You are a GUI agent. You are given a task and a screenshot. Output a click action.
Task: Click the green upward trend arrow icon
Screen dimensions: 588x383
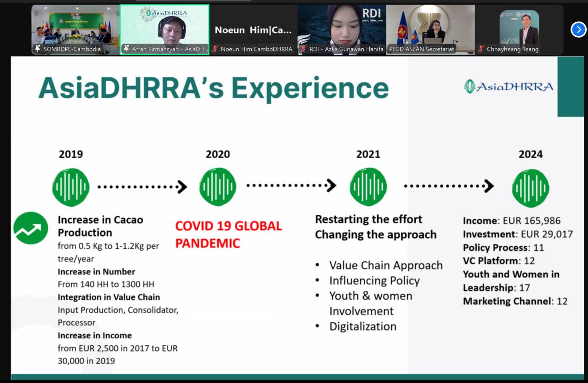coord(31,228)
